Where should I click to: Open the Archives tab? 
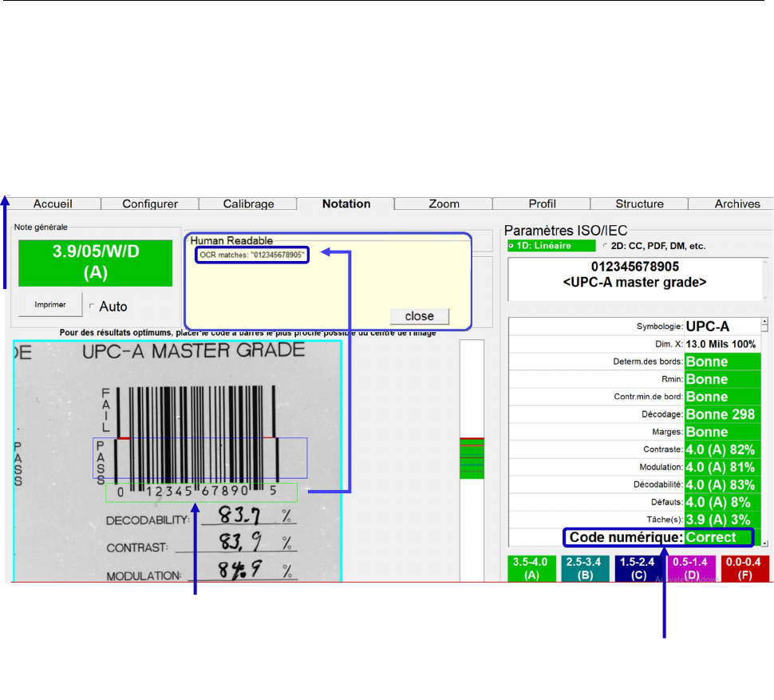731,204
